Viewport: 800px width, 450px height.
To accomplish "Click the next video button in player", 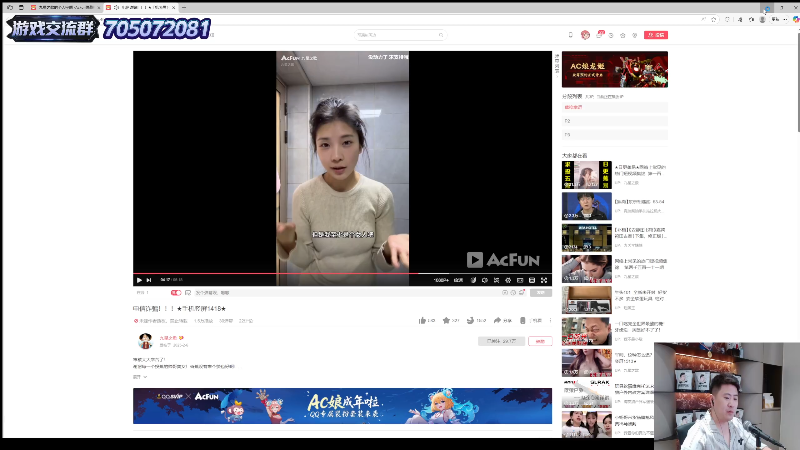I will click(x=148, y=280).
